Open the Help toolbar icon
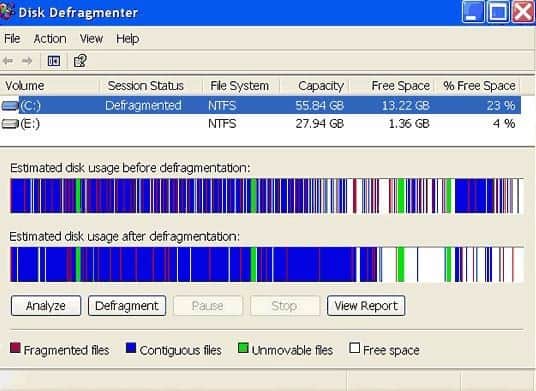Image resolution: width=536 pixels, height=391 pixels. coord(80,61)
